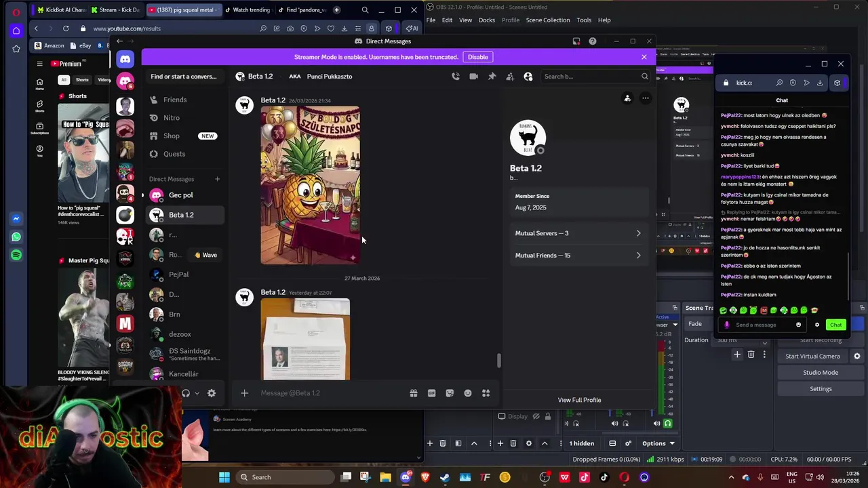Open the gift icon in message bar

[x=413, y=393]
